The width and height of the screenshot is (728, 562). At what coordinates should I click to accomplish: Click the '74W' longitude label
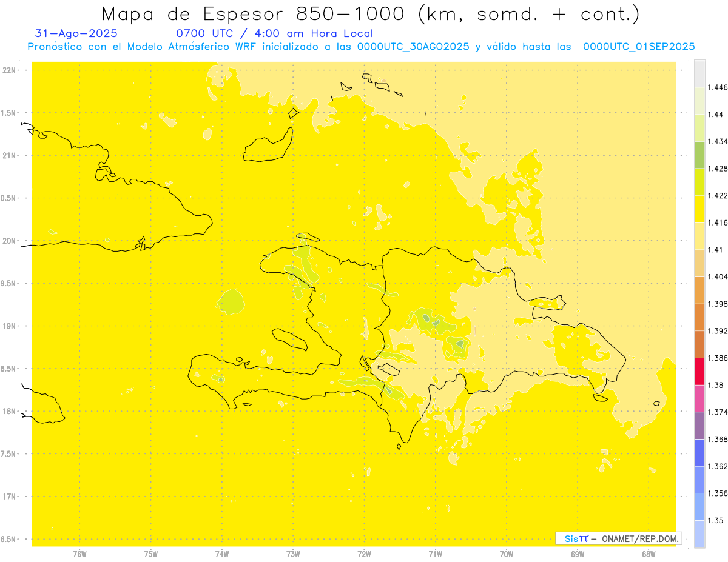[x=222, y=554]
